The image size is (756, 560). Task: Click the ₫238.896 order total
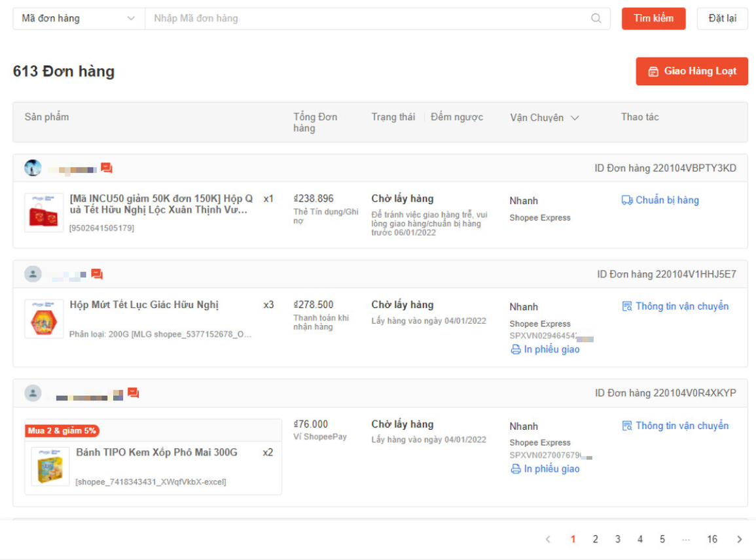coord(314,199)
